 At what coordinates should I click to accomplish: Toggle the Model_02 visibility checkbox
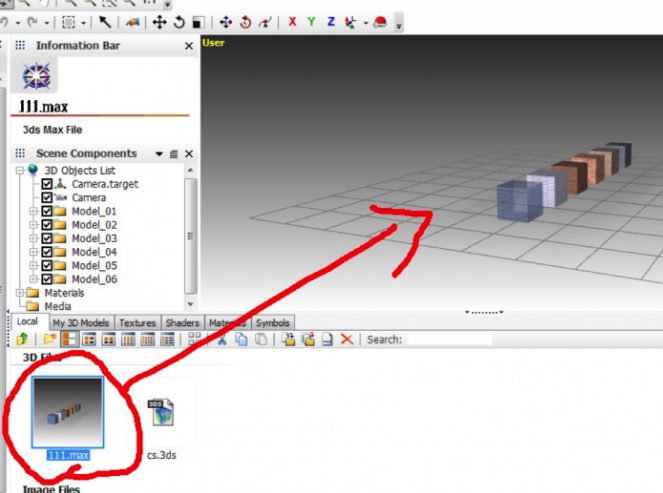click(47, 225)
